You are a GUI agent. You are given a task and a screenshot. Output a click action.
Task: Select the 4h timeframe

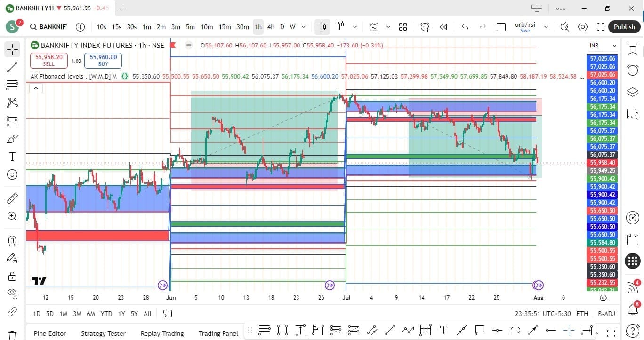click(271, 27)
